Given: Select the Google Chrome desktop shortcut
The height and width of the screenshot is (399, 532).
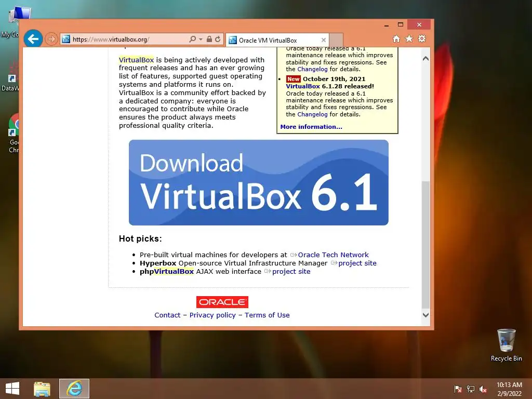Looking at the screenshot, I should click(14, 133).
